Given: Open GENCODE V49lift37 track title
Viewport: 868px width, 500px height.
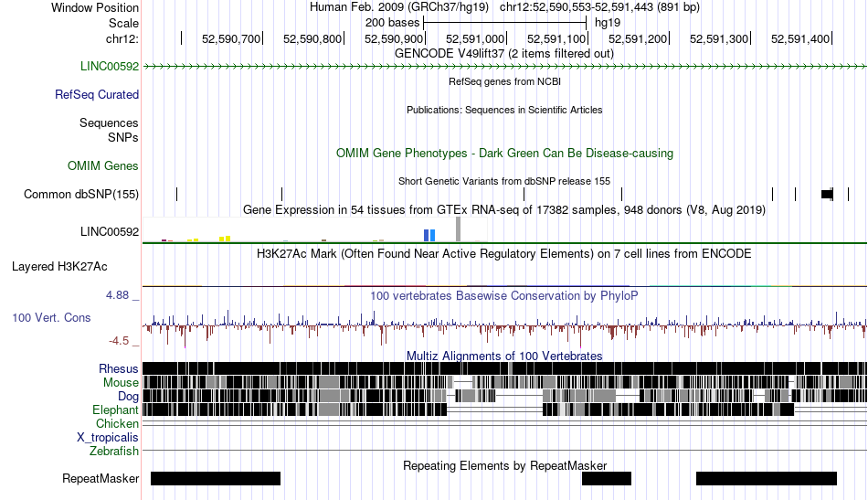Looking at the screenshot, I should coord(504,54).
